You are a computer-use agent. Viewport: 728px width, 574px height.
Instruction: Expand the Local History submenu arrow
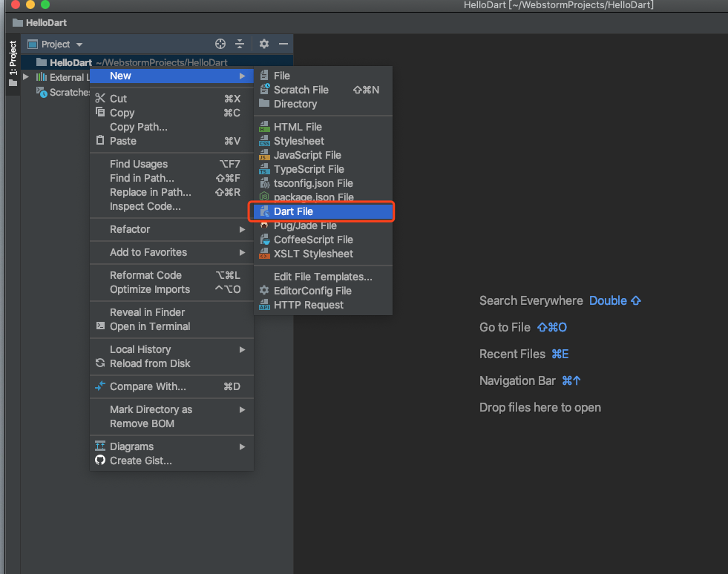(x=242, y=349)
